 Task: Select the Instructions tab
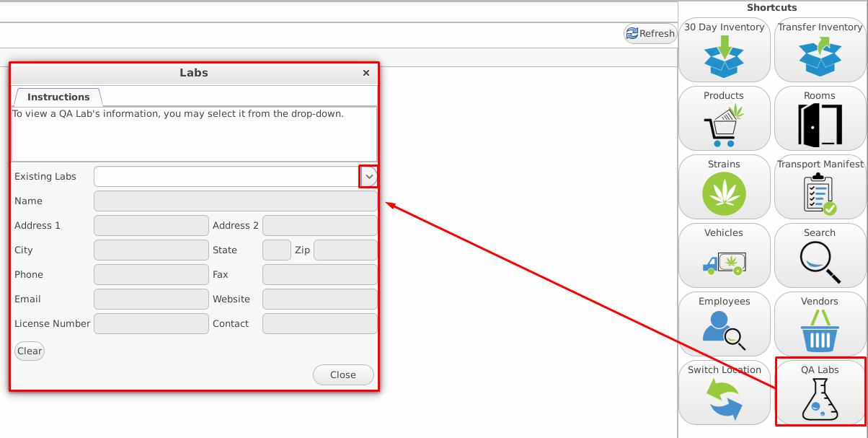tap(58, 97)
